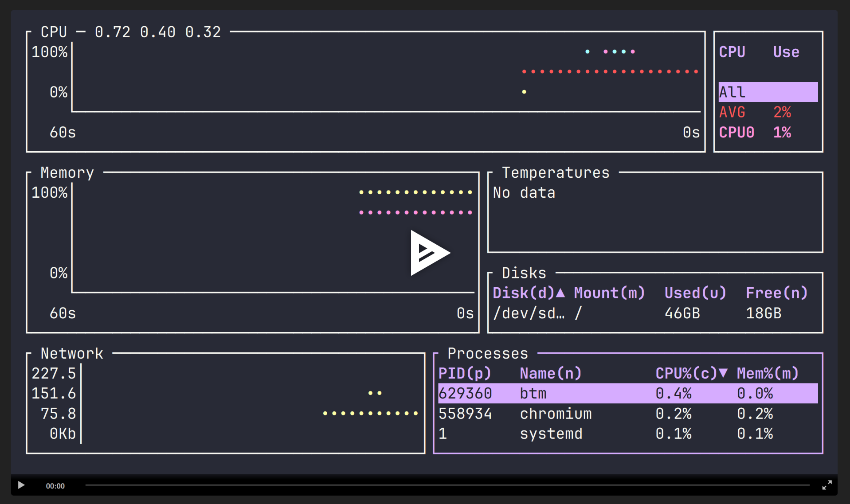Click the Temperatures widget title
Image resolution: width=850 pixels, height=504 pixels.
pos(556,172)
